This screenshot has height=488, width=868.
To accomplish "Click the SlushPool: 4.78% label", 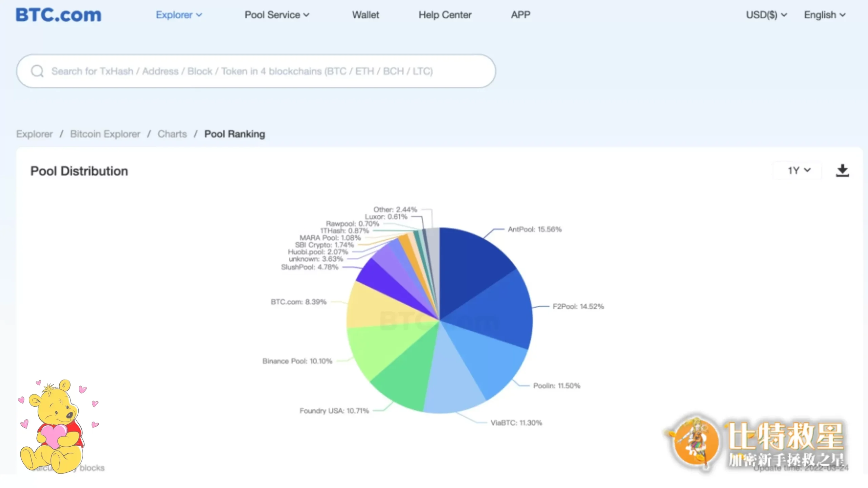I will tap(310, 267).
